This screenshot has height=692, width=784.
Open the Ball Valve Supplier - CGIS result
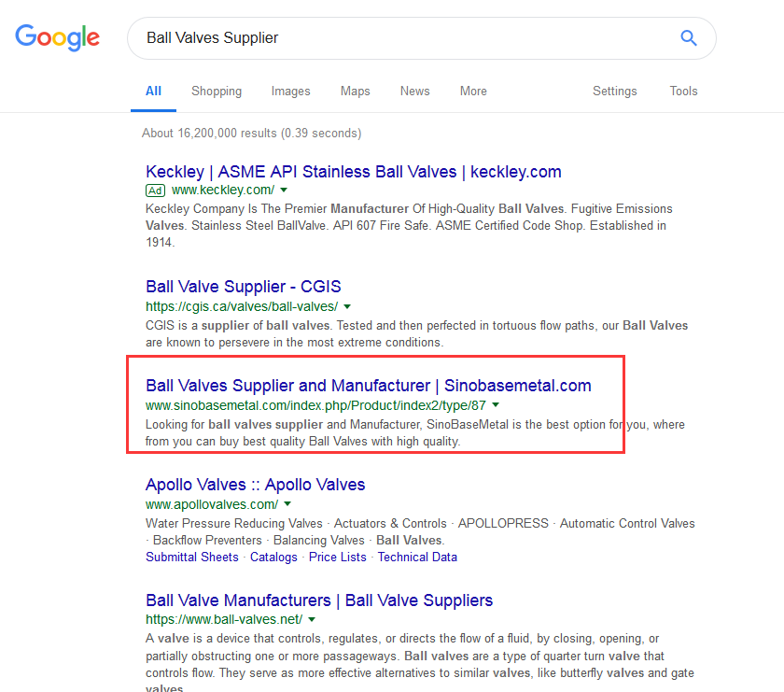coord(243,287)
